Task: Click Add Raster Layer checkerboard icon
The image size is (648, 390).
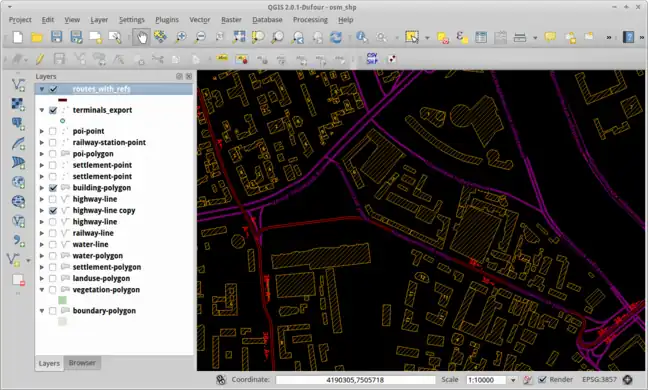Action: 18,104
